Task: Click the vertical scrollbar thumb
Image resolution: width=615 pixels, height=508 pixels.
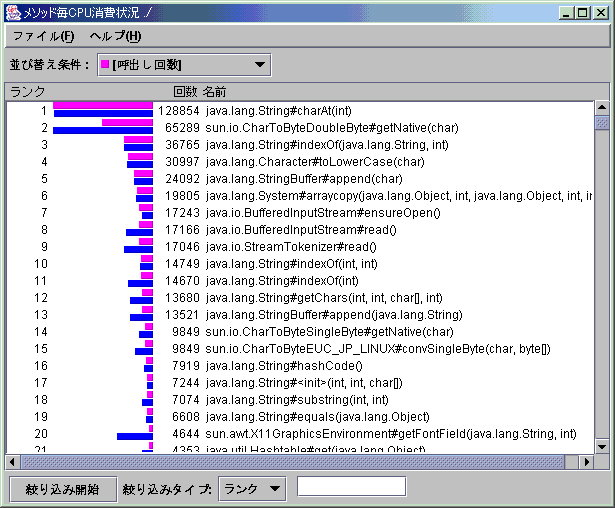Action: point(602,123)
